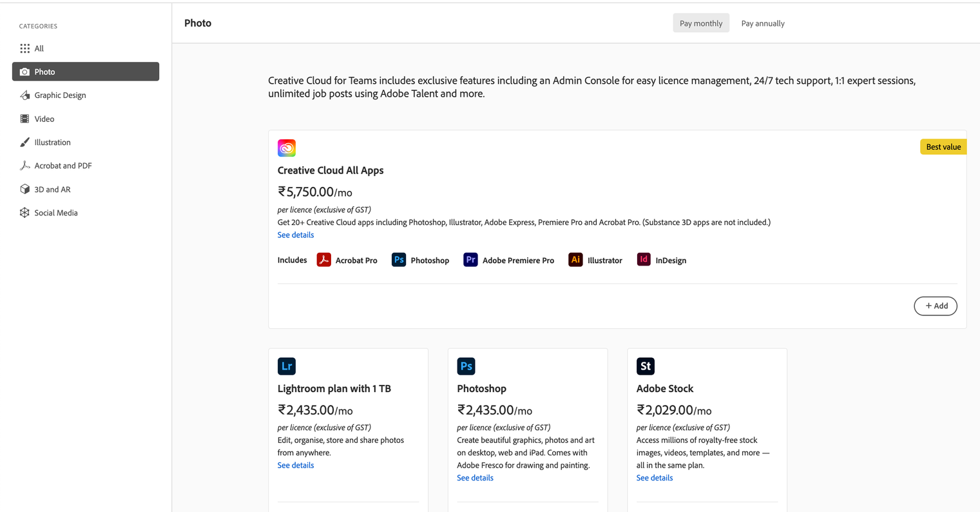Switch billing to Pay monthly
Viewport: 980px width, 512px height.
(x=701, y=23)
